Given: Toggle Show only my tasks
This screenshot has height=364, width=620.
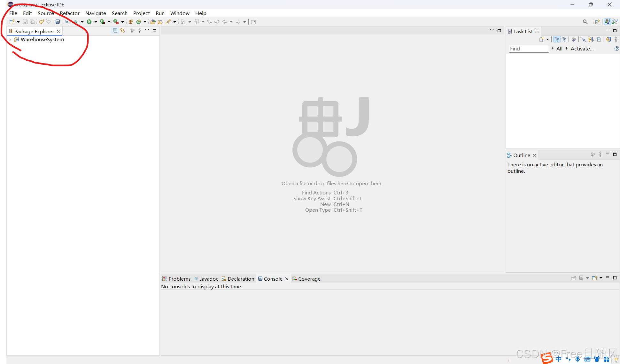Looking at the screenshot, I should (x=591, y=39).
